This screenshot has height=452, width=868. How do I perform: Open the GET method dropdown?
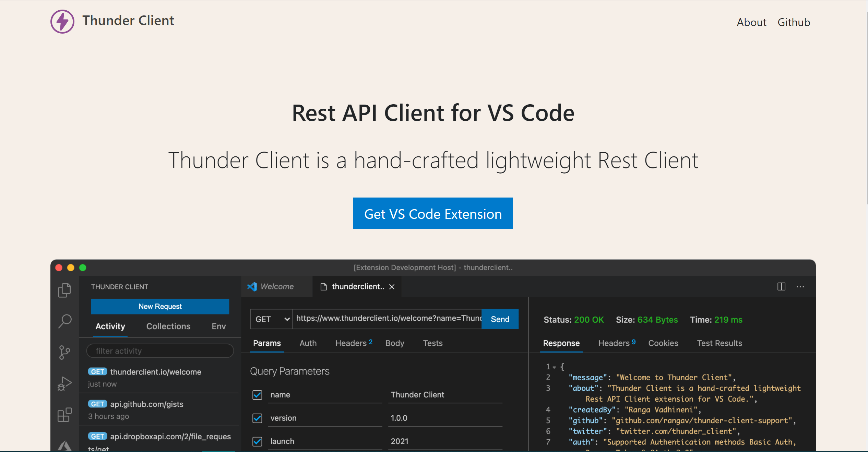point(271,319)
